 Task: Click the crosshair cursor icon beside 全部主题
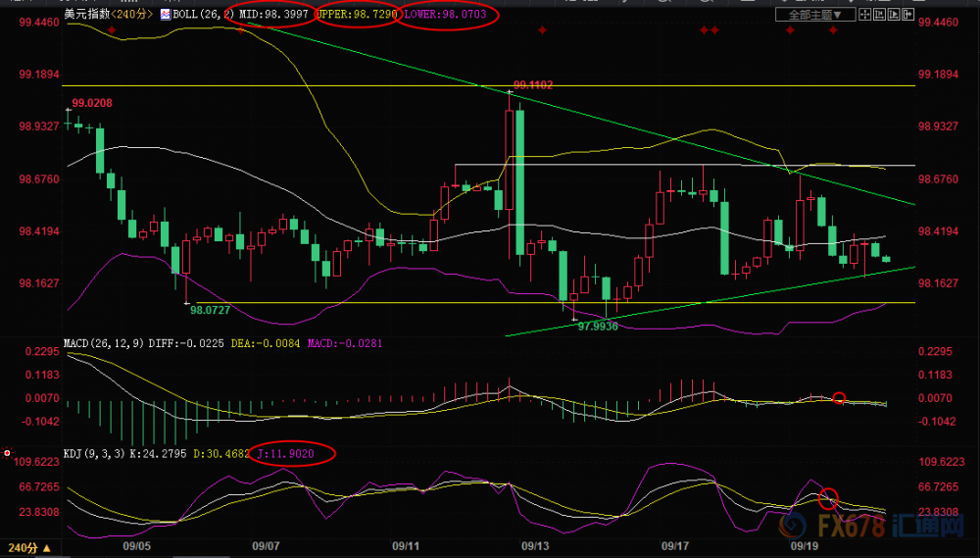(x=865, y=14)
